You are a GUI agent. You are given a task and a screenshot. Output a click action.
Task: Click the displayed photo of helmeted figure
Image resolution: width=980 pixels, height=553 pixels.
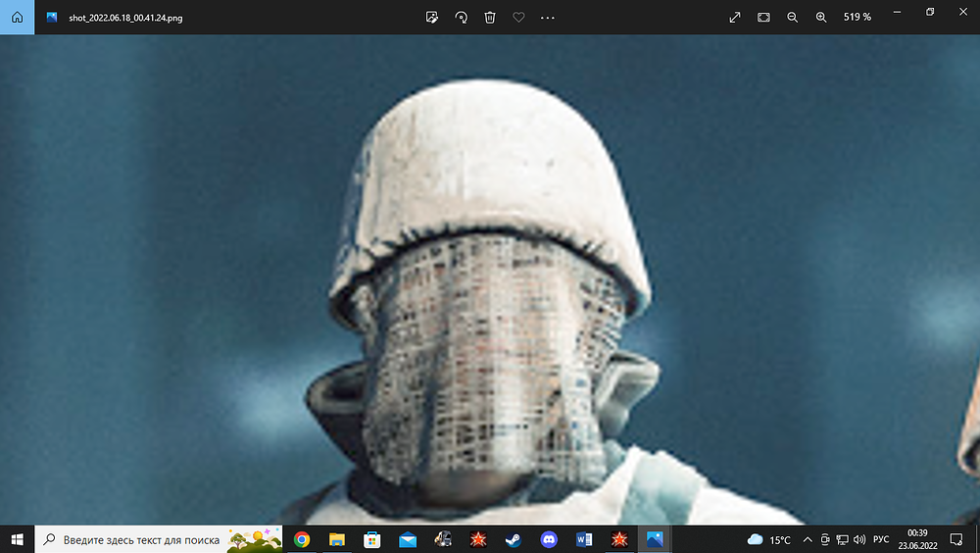point(490,279)
